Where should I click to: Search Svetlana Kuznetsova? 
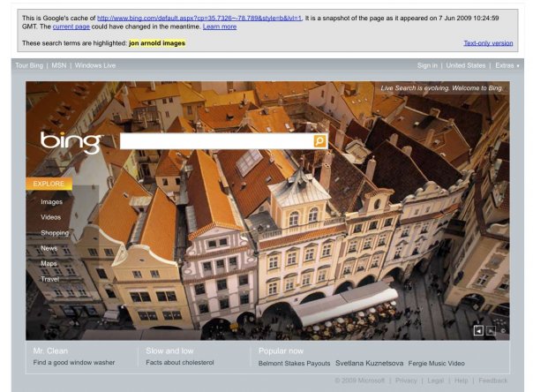[x=369, y=363]
